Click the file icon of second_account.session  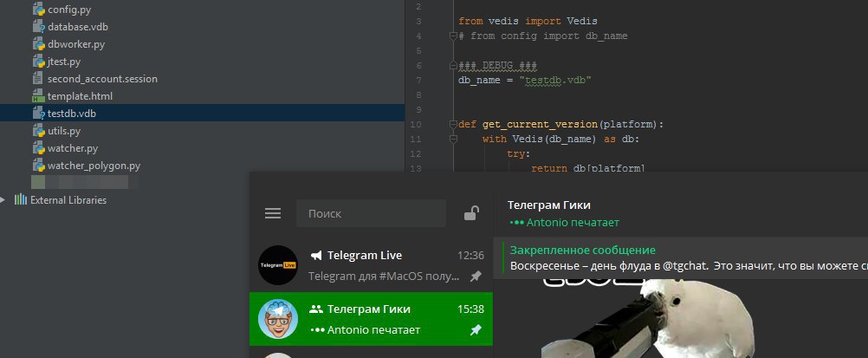37,79
